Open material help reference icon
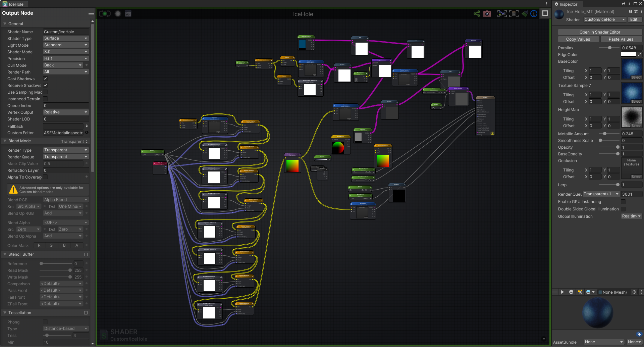The image size is (644, 347). tap(630, 11)
